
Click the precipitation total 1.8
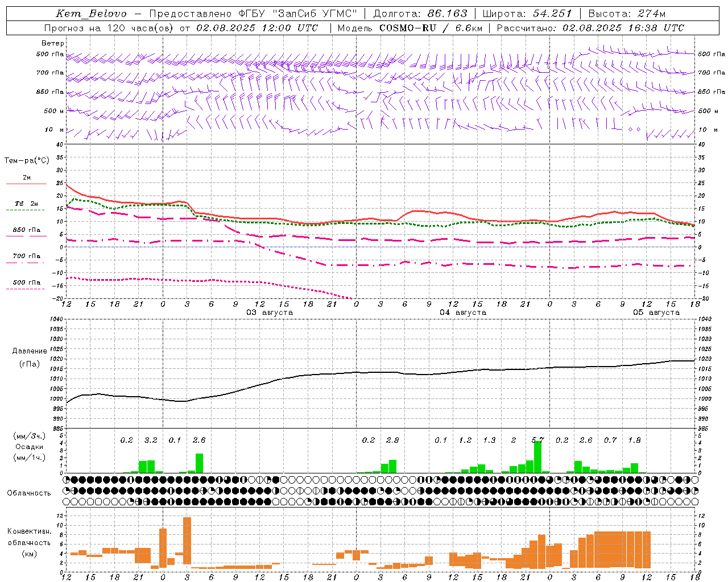(x=634, y=440)
